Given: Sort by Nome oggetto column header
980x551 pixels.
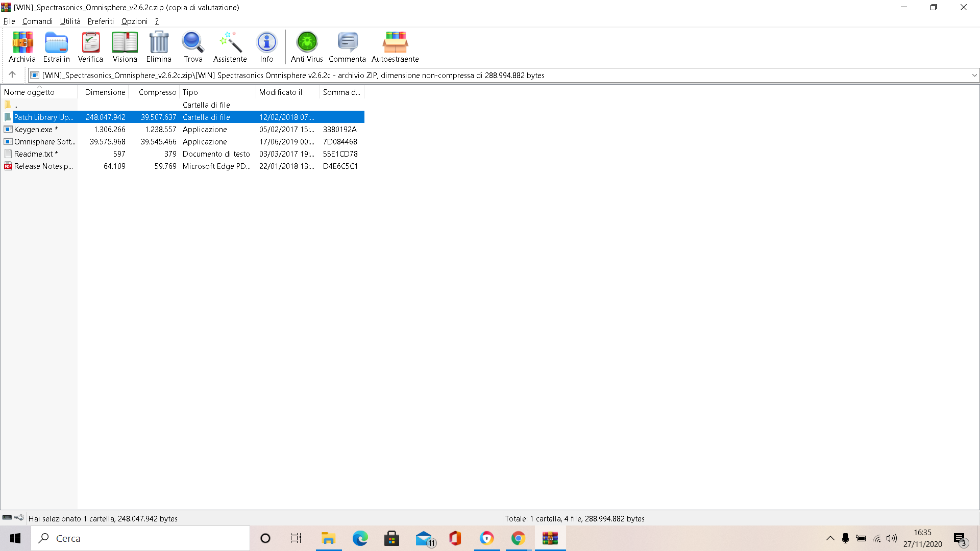Looking at the screenshot, I should pos(39,92).
